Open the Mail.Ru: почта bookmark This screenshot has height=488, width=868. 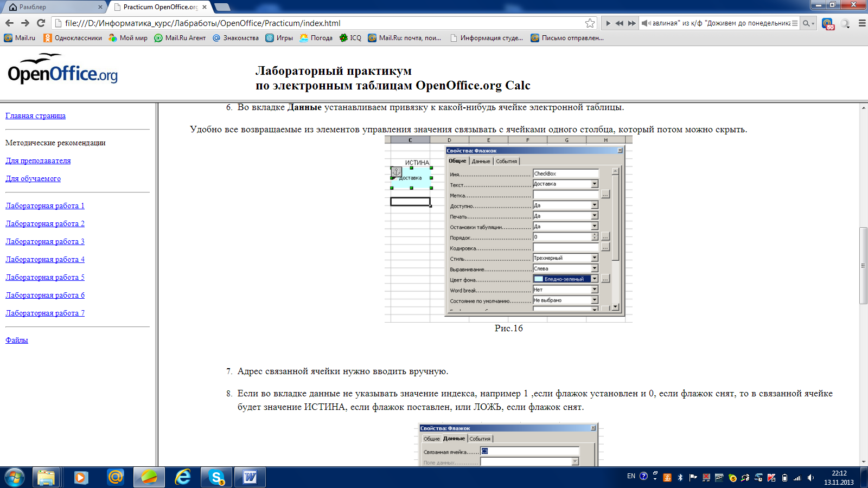click(x=404, y=38)
